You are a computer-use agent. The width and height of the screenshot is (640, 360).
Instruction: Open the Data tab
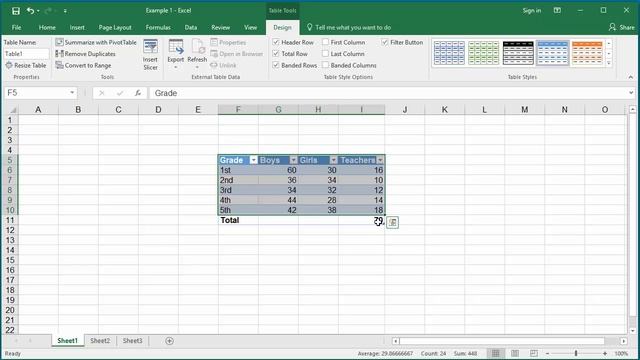(191, 27)
